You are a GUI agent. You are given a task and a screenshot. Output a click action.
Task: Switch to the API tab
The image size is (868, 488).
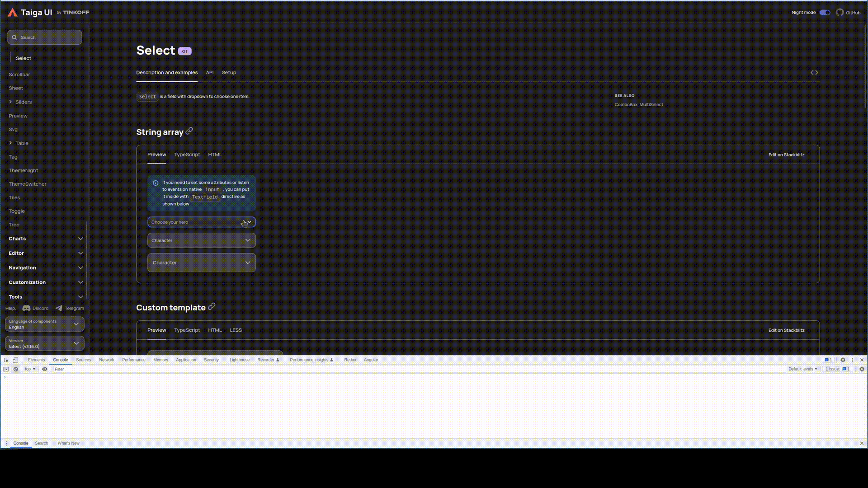tap(210, 73)
